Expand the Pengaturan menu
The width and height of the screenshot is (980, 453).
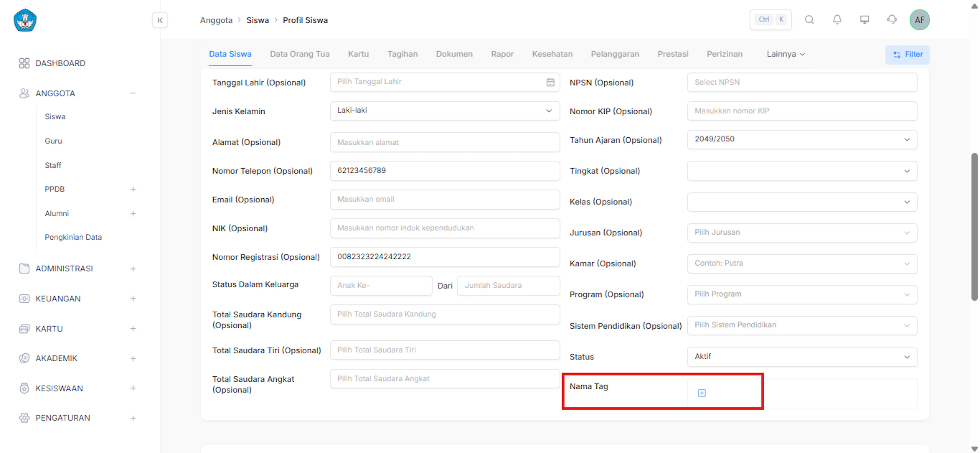pos(133,418)
